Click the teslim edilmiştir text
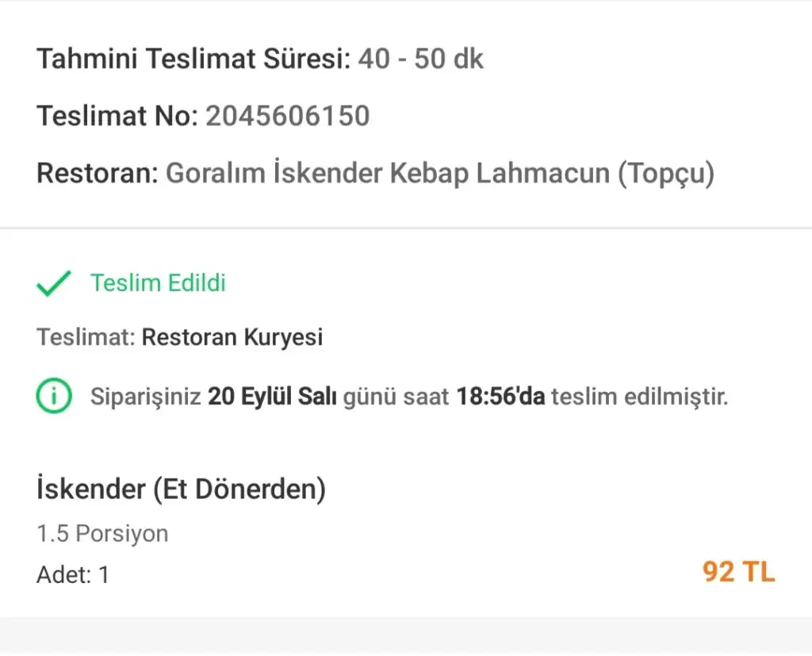Screen dimensions: 812x656 coord(639,396)
